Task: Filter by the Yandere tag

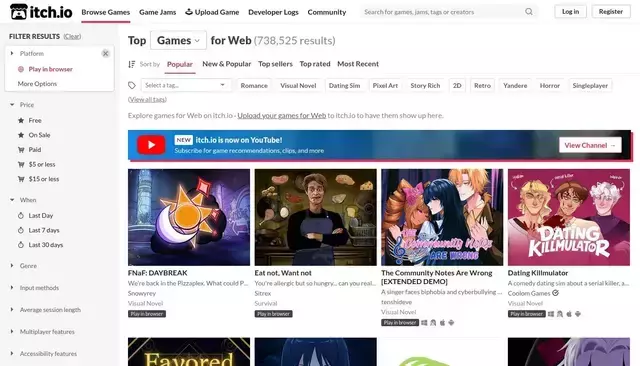Action: pyautogui.click(x=515, y=85)
